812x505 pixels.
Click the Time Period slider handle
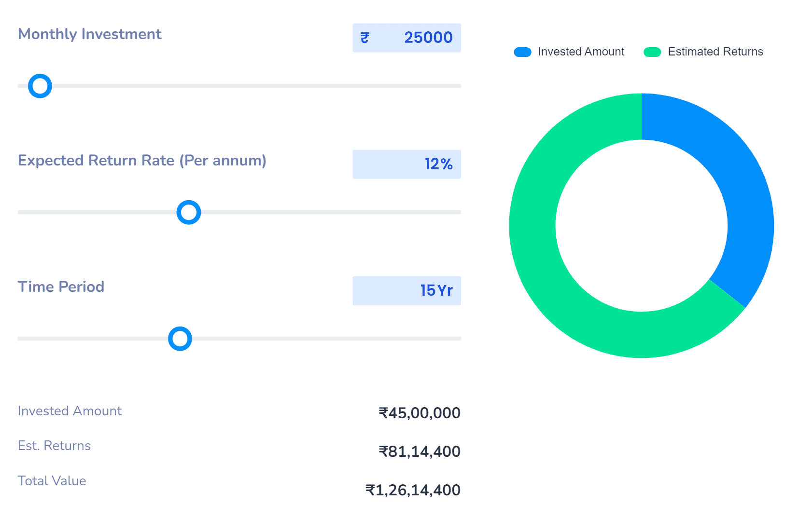[x=180, y=339]
